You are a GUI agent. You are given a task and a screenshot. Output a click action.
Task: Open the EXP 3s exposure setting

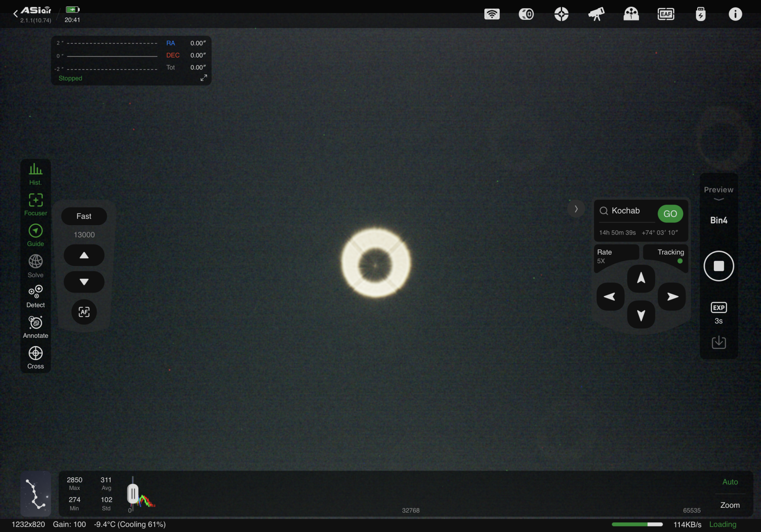tap(719, 313)
